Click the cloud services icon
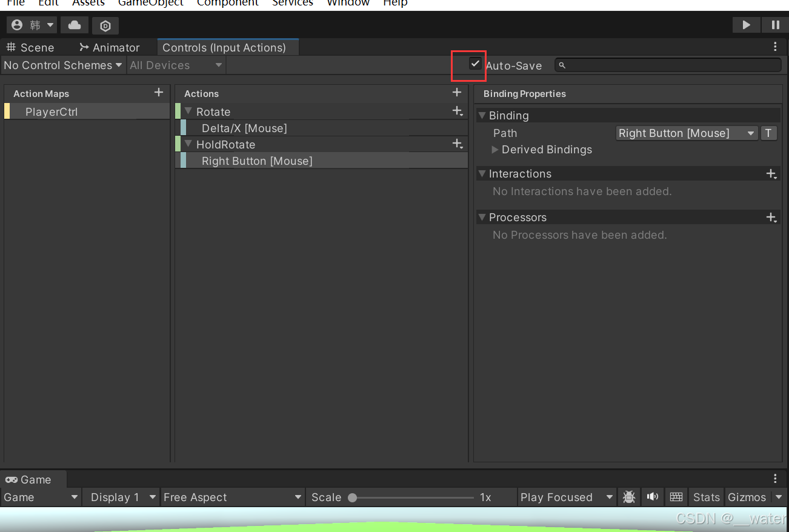The height and width of the screenshot is (532, 789). point(75,25)
